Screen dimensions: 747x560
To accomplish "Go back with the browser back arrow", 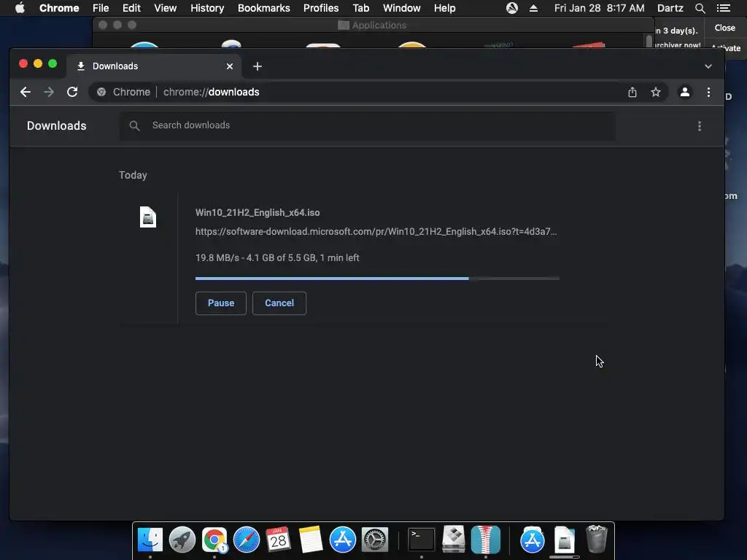I will [x=26, y=92].
